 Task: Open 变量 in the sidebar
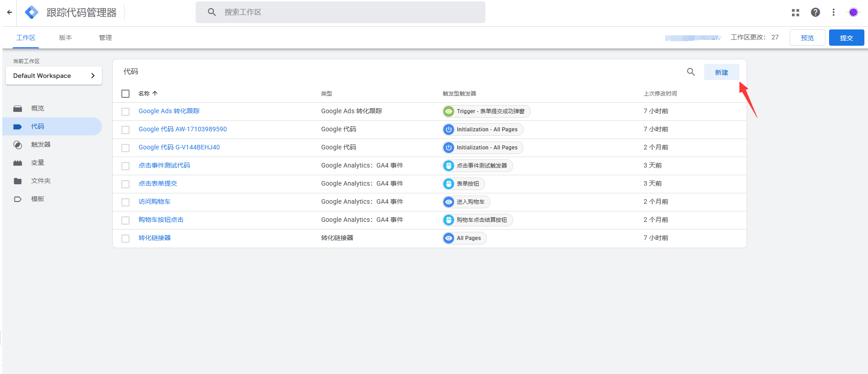38,163
